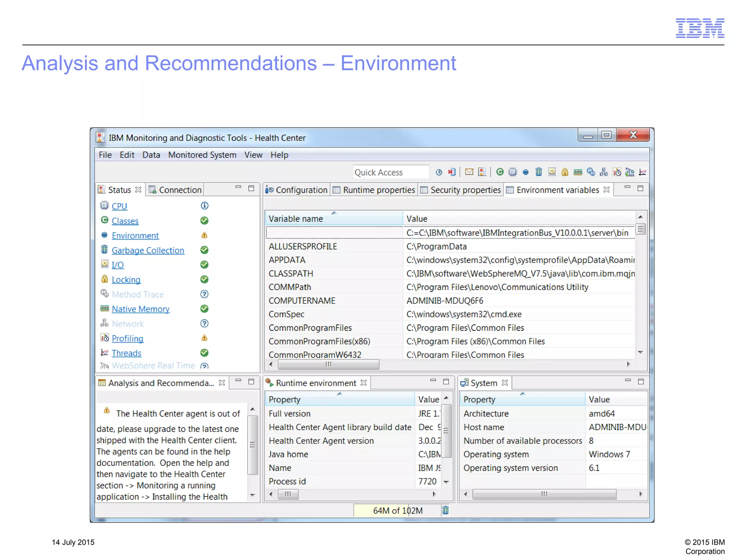Open the Environment link in Status
The width and height of the screenshot is (747, 560).
(135, 236)
